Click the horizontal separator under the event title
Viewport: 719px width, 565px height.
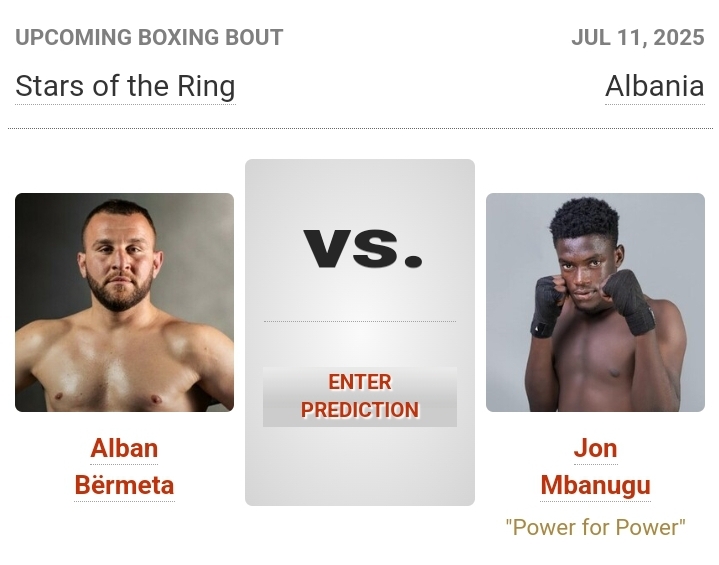(359, 128)
